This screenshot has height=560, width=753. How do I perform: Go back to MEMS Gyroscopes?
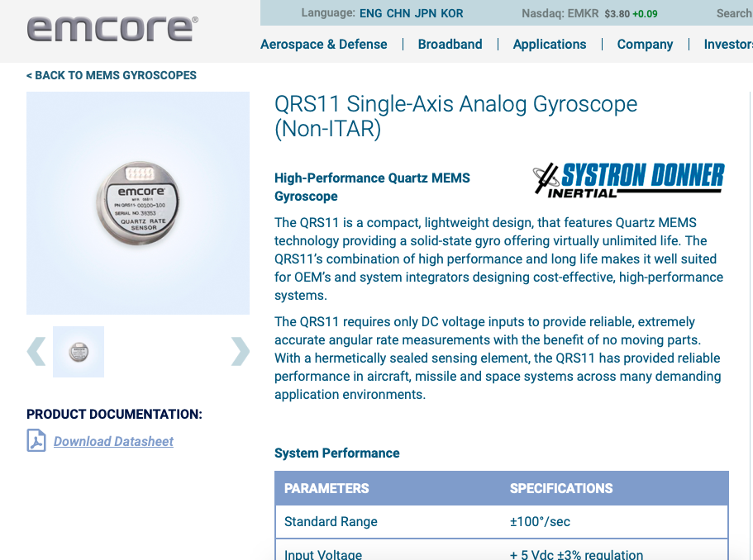(x=112, y=75)
